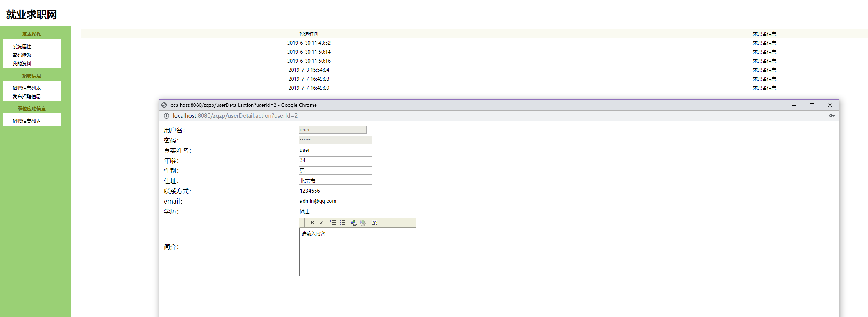Insert a bulleted list in the editor
This screenshot has height=317, width=868.
tap(342, 223)
